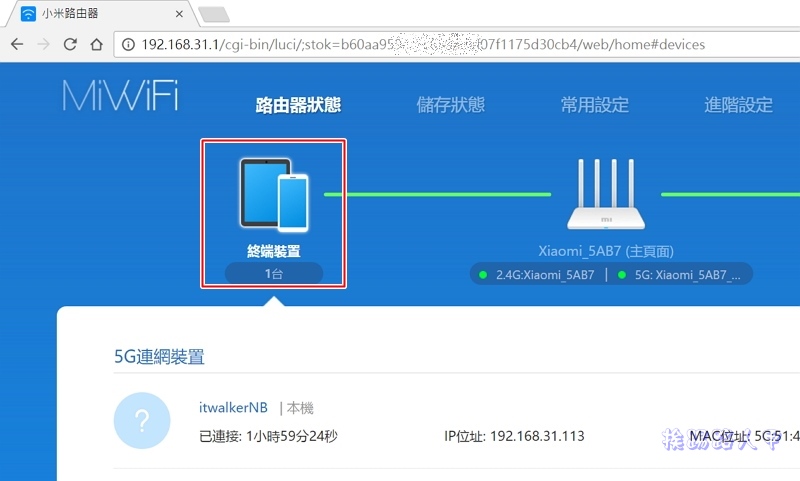Click the 1台 device count badge
Image resolution: width=800 pixels, height=481 pixels.
coord(273,274)
